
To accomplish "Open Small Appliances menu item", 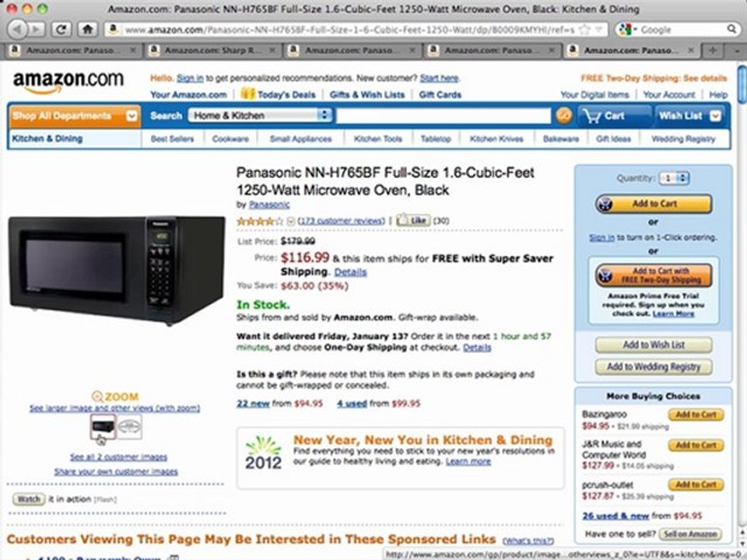I will coord(300,138).
